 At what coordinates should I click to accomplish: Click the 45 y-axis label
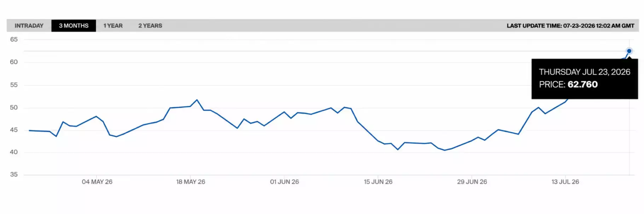(x=14, y=130)
